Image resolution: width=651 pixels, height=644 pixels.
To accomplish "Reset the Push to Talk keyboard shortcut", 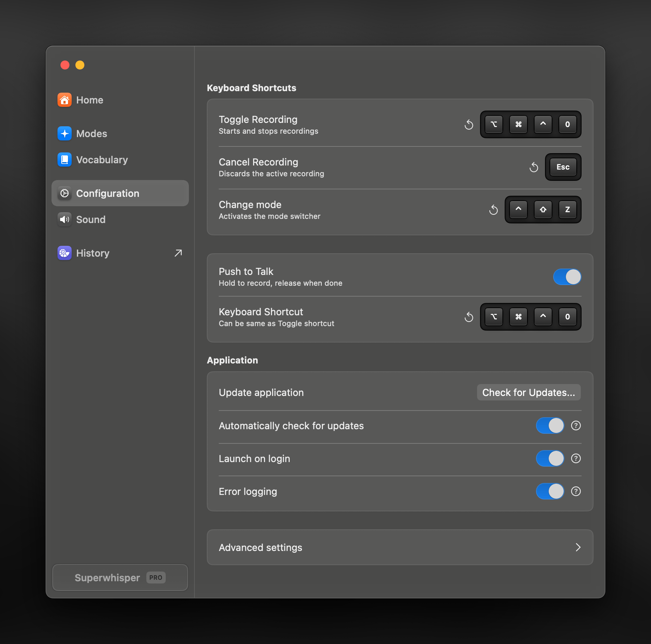I will tap(469, 317).
